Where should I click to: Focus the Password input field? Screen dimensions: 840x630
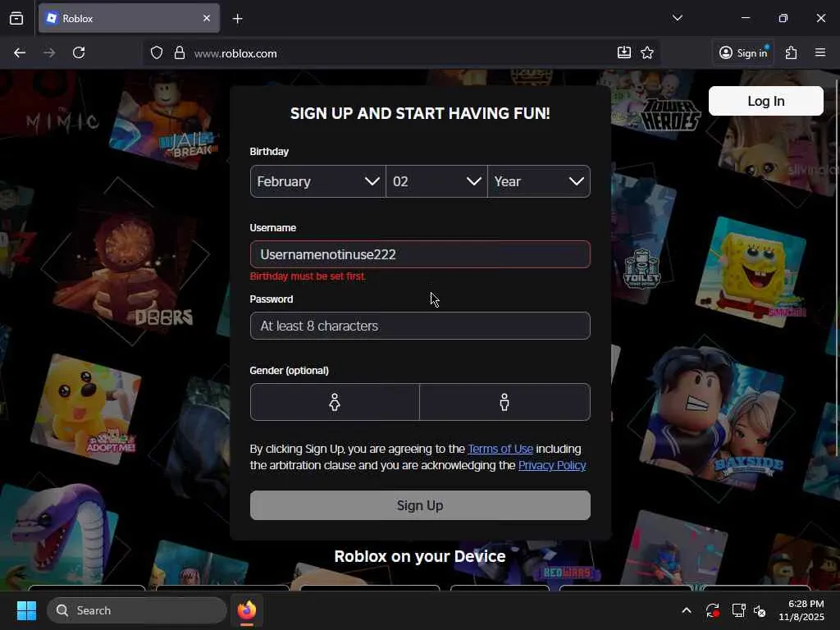click(x=420, y=326)
